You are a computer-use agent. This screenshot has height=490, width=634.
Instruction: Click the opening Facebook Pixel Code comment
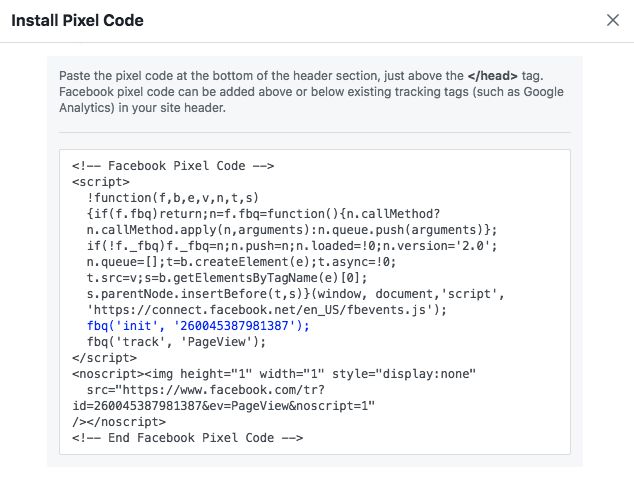coord(173,166)
